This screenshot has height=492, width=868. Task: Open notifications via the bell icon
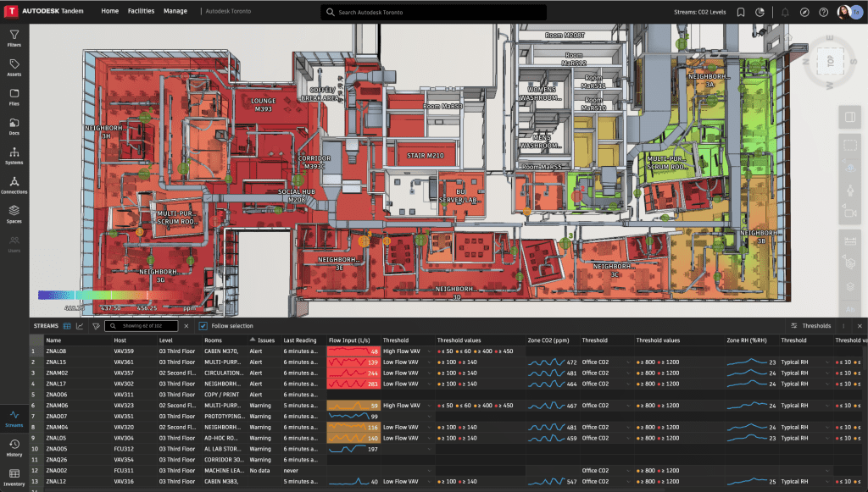pos(786,12)
